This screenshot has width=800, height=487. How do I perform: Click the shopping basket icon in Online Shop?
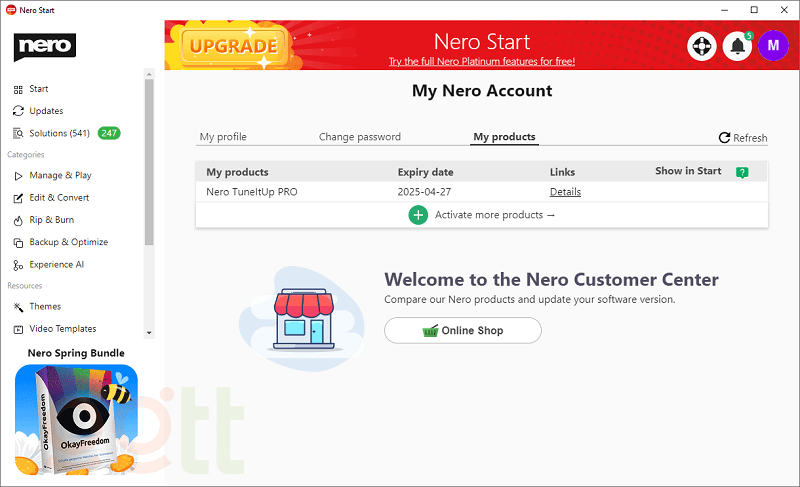[431, 331]
